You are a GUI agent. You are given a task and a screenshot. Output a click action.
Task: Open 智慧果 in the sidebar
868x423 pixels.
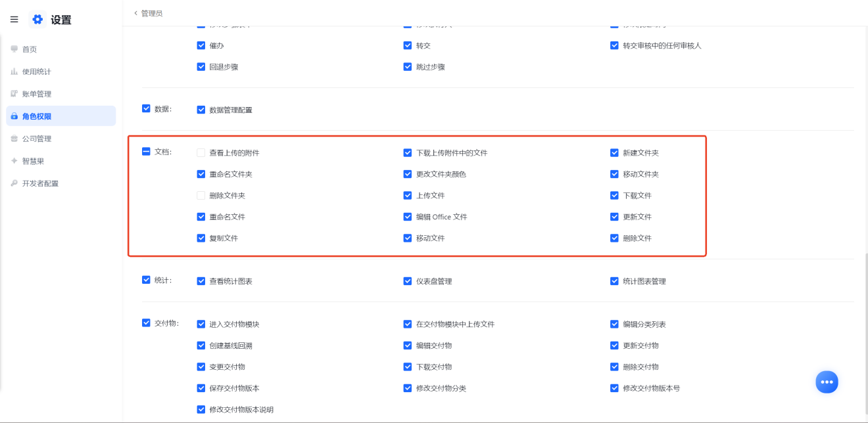[61, 161]
